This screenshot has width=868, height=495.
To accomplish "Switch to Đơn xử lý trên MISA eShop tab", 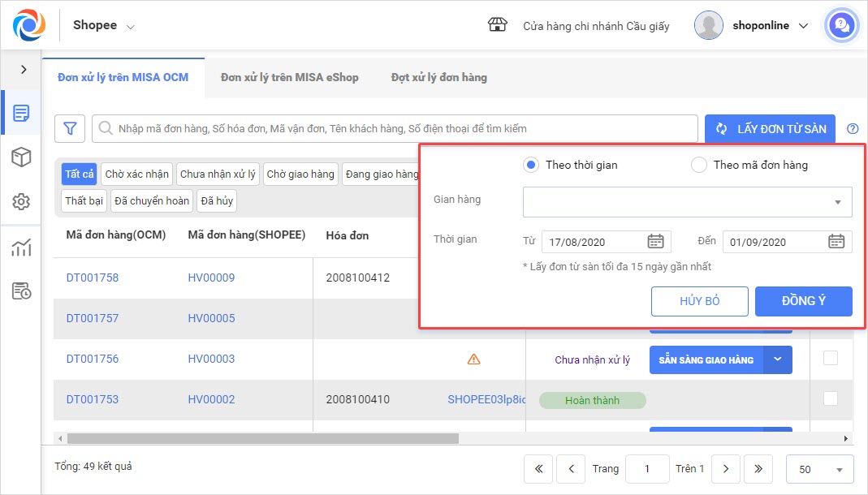I will (x=289, y=77).
